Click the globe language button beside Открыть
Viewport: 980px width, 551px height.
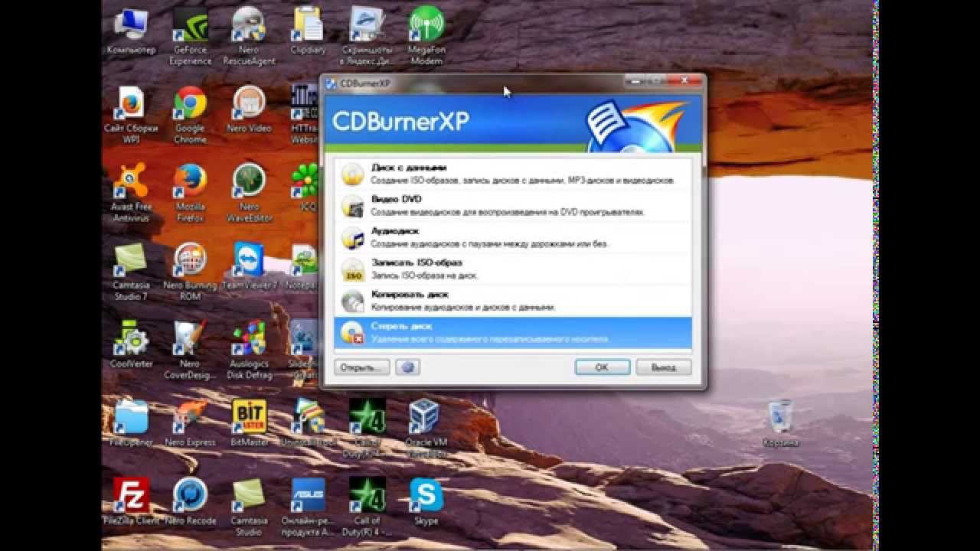[408, 367]
